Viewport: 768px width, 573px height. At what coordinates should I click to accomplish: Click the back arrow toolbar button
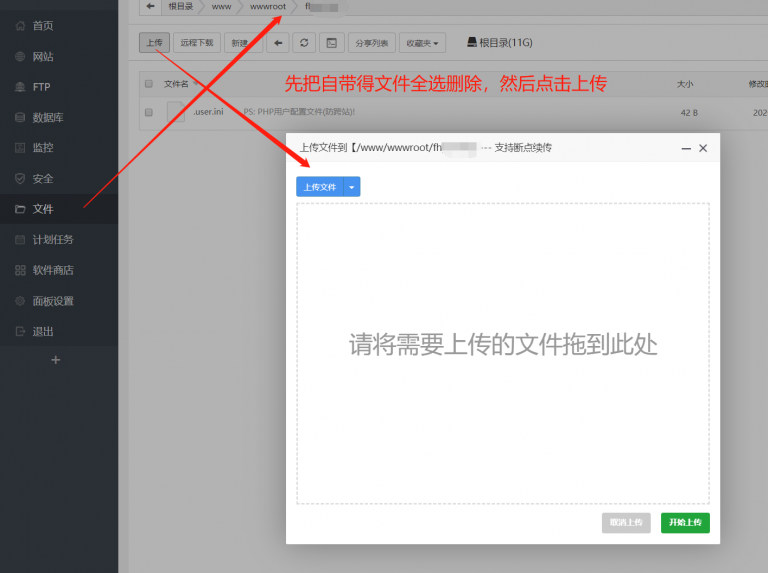(x=278, y=43)
